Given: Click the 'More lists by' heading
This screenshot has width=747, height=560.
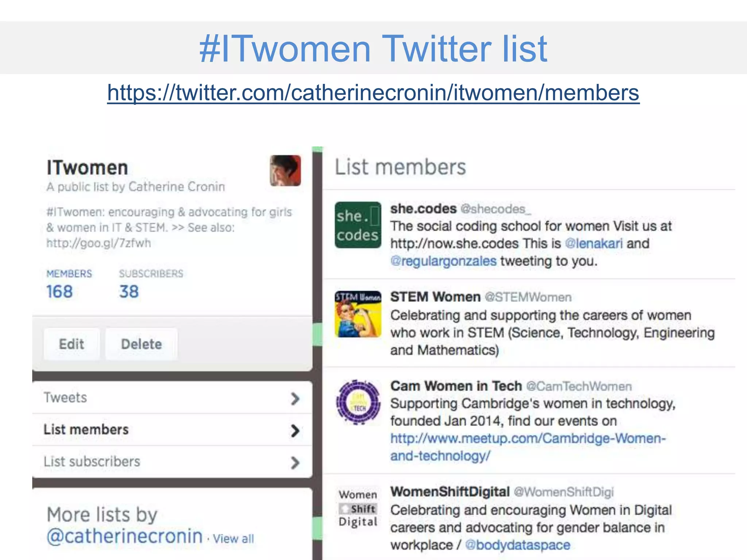Looking at the screenshot, I should point(102,515).
